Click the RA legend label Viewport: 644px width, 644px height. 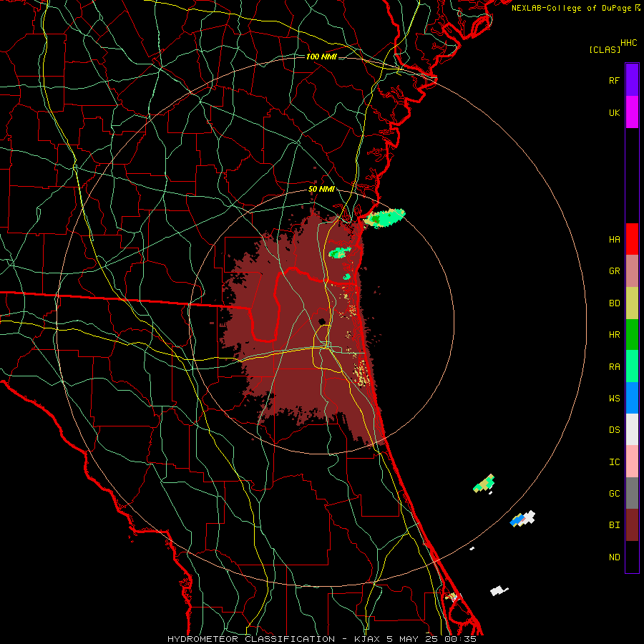point(614,367)
